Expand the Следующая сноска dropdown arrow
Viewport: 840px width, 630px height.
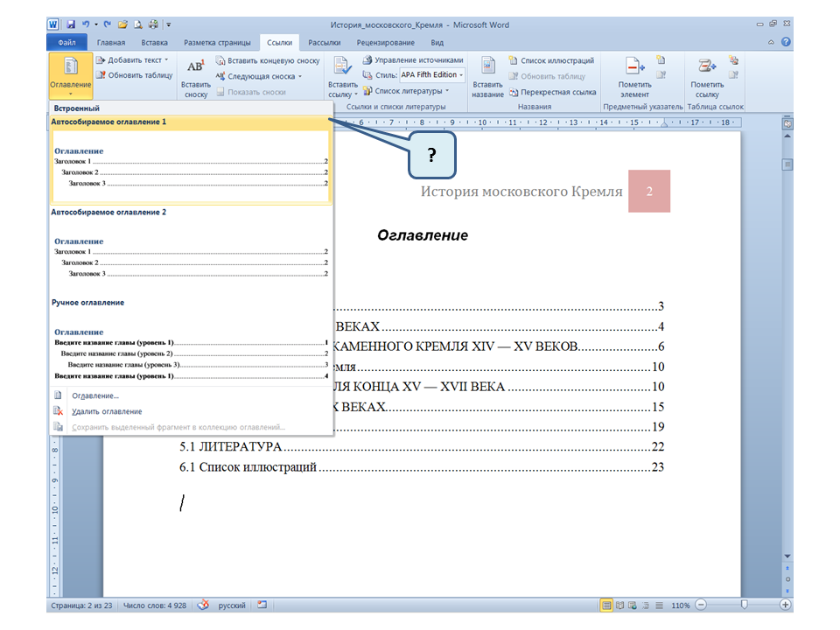300,77
